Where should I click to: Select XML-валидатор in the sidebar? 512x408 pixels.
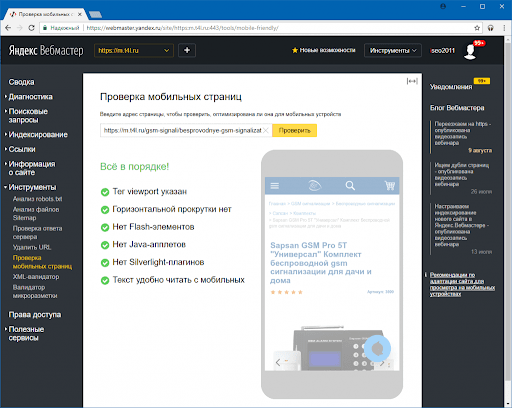click(36, 277)
